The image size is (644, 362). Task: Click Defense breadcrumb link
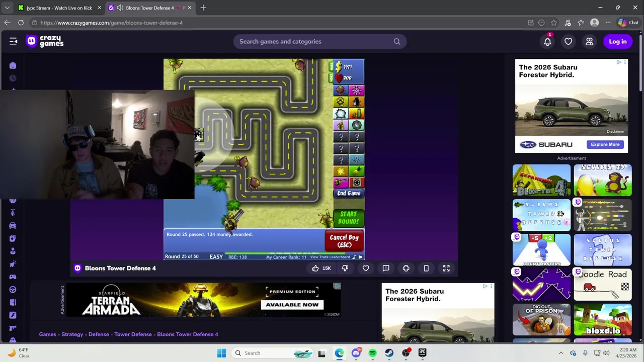tap(99, 334)
